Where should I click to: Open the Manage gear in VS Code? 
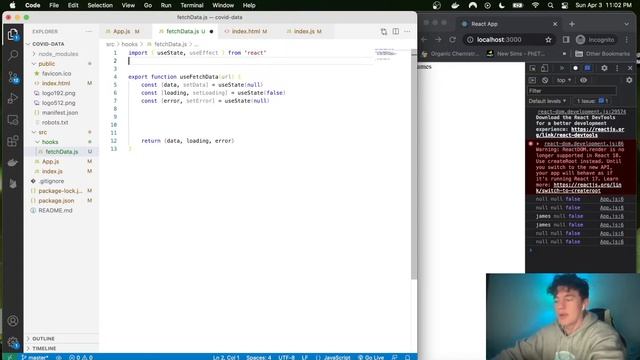coord(13,342)
